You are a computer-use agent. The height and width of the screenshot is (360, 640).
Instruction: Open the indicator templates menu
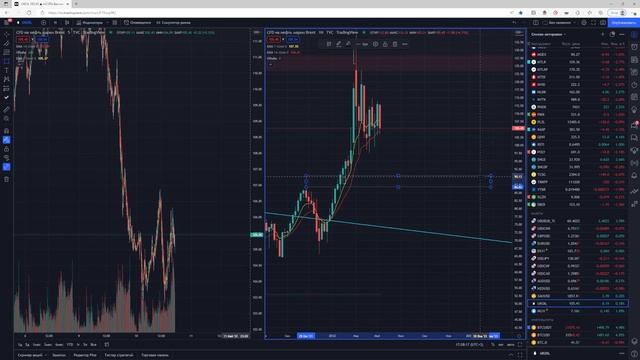(115, 23)
